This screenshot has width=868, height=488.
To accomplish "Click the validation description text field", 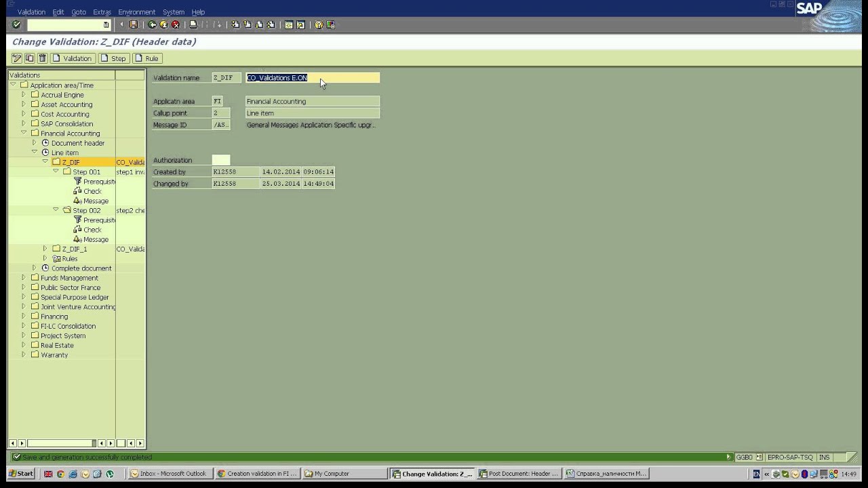I will (313, 78).
